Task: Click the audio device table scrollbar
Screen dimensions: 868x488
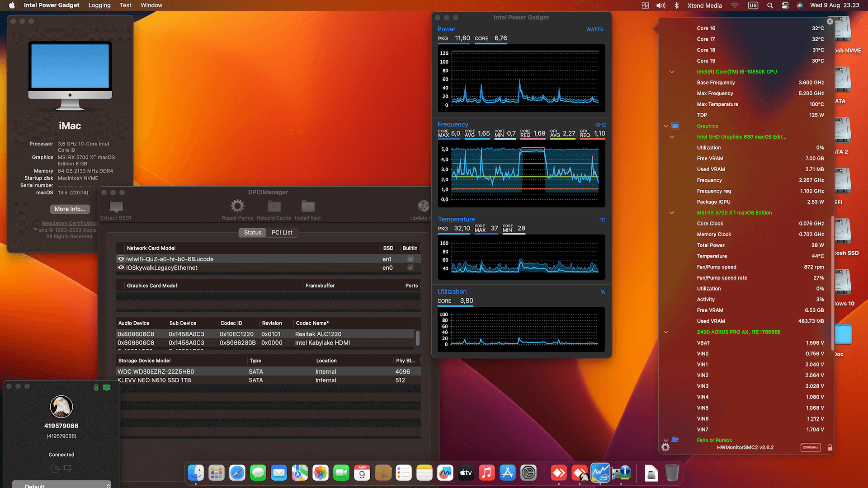Action: click(x=418, y=338)
